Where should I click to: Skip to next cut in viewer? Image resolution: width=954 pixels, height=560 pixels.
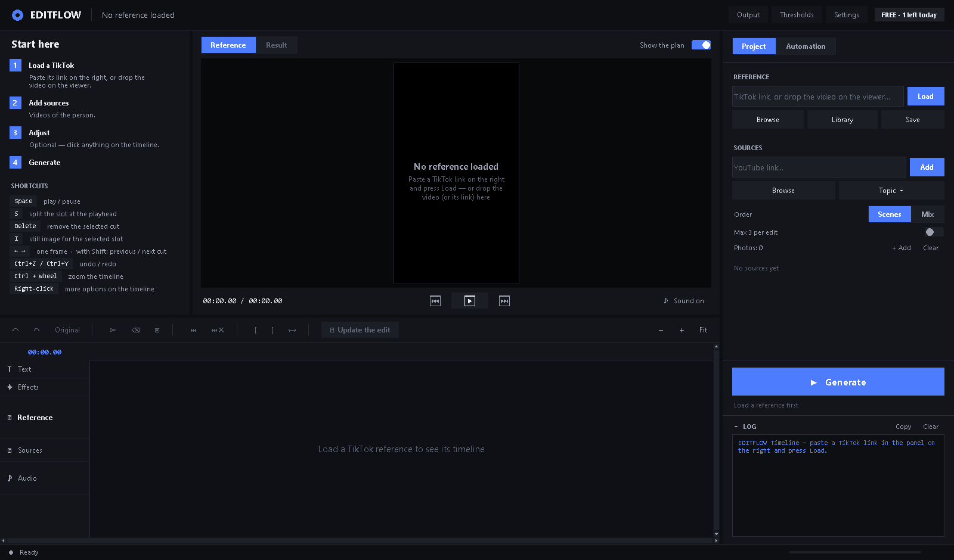(504, 301)
